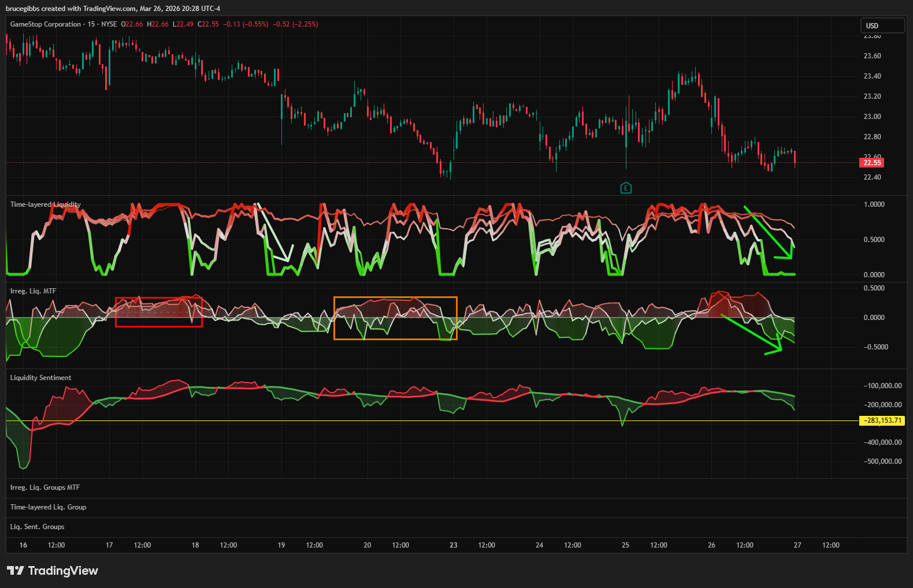Screen dimensions: 913x588
Task: Click the TradingView logo at bottom left
Action: coord(52,571)
